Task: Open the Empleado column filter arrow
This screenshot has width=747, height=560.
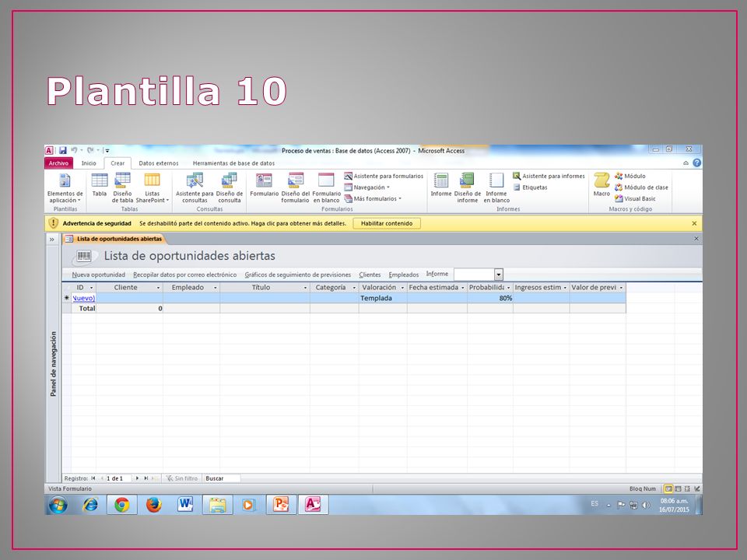Action: click(215, 288)
